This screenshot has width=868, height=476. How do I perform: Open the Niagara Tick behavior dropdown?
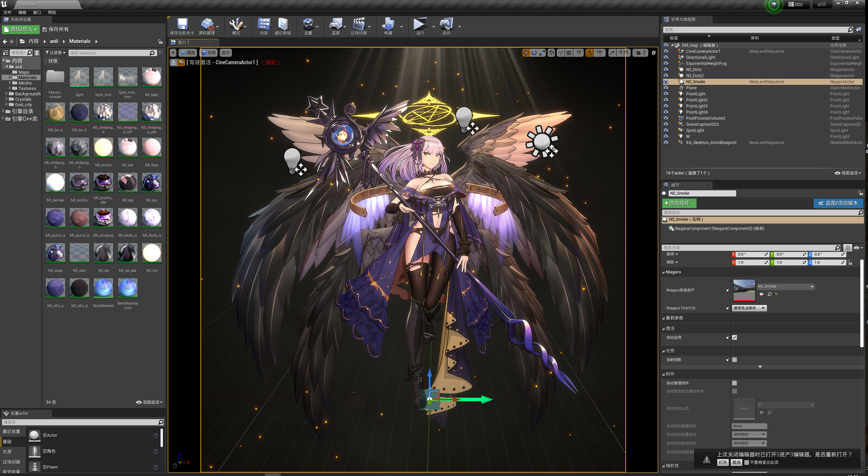point(749,308)
